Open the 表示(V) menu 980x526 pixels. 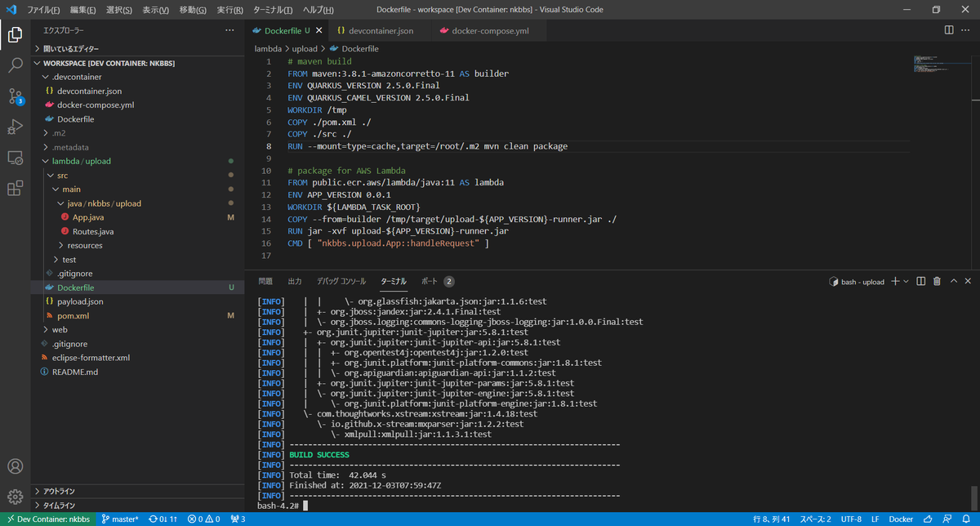point(155,10)
